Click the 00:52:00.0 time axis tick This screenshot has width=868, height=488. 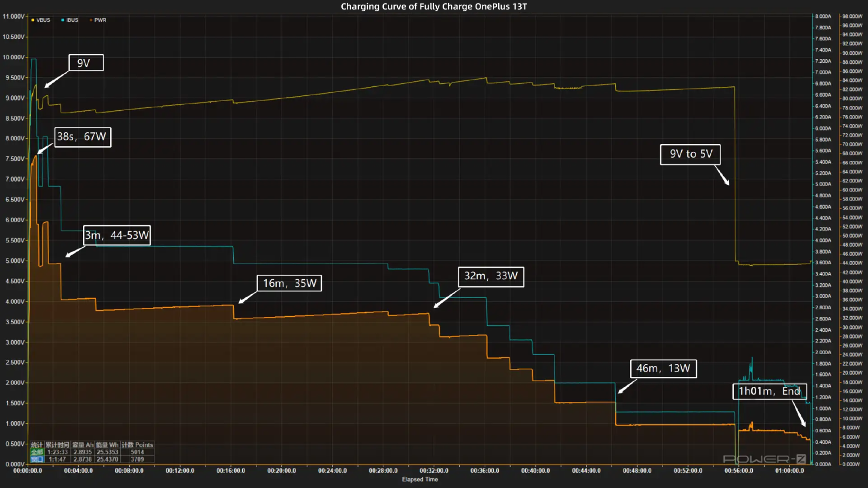pyautogui.click(x=688, y=471)
